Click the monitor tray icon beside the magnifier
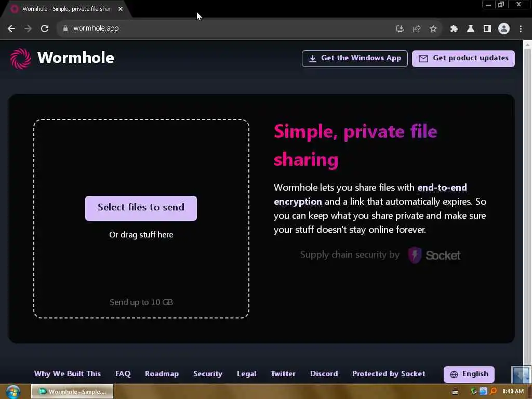The height and width of the screenshot is (399, 532). 484,391
